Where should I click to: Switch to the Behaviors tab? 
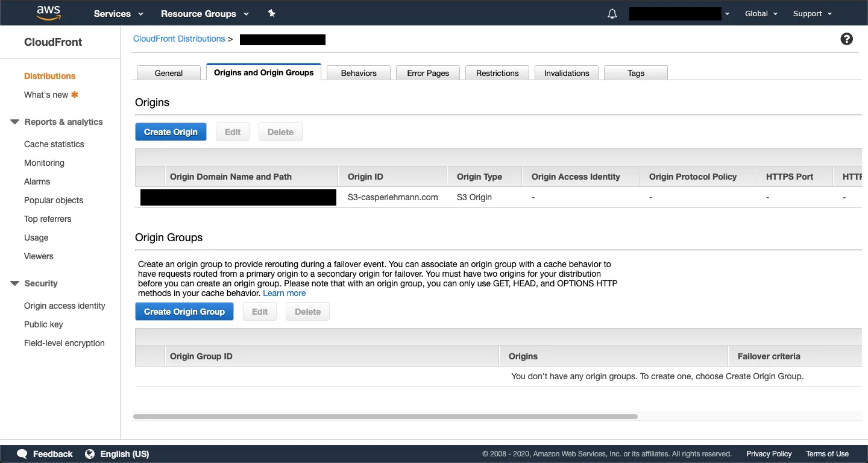358,72
